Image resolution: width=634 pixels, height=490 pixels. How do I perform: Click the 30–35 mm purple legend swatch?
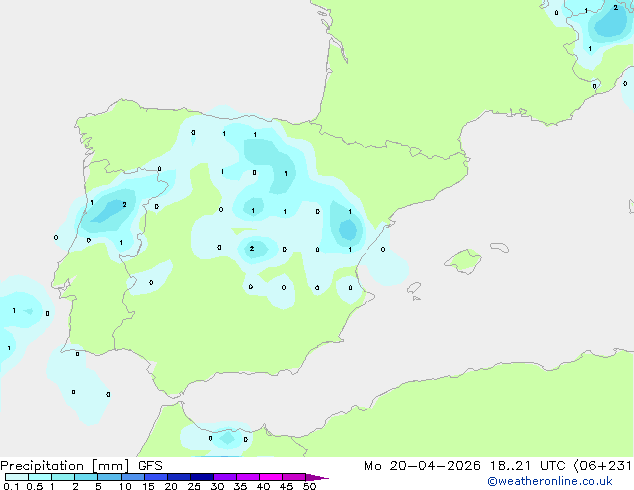point(224,477)
